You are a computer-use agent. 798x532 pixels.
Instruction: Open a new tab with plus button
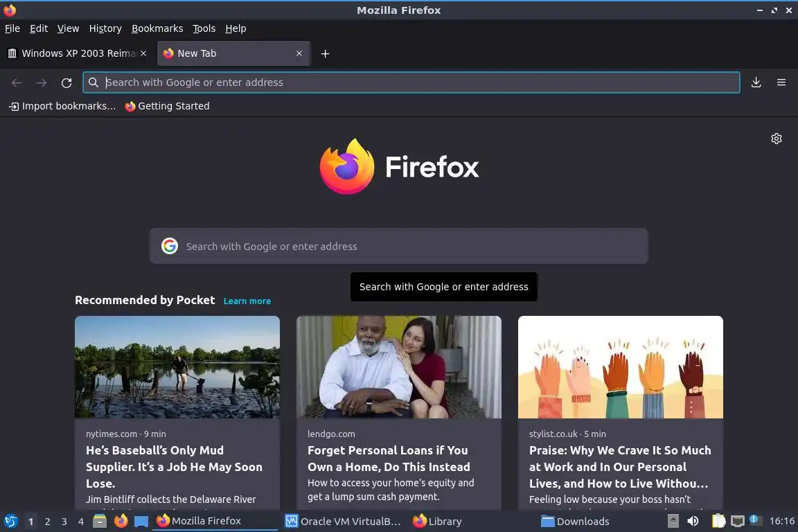[x=325, y=53]
